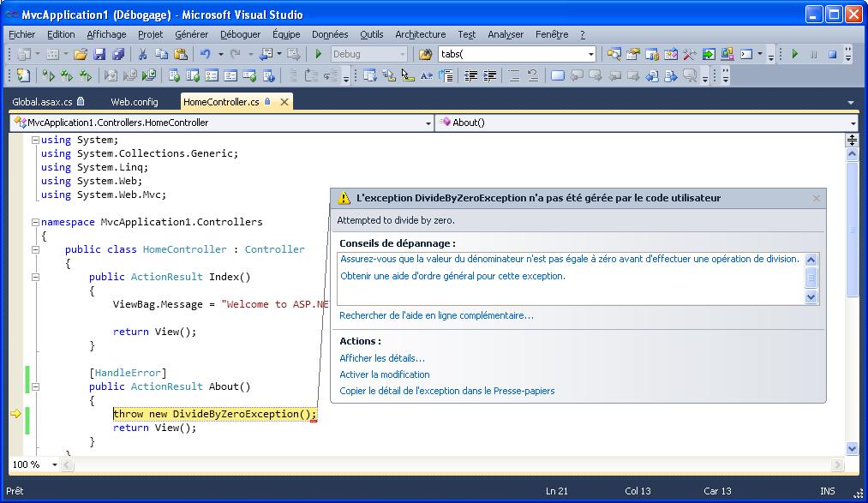The width and height of the screenshot is (868, 503).
Task: Open the undo history dropdown arrow
Action: (220, 54)
